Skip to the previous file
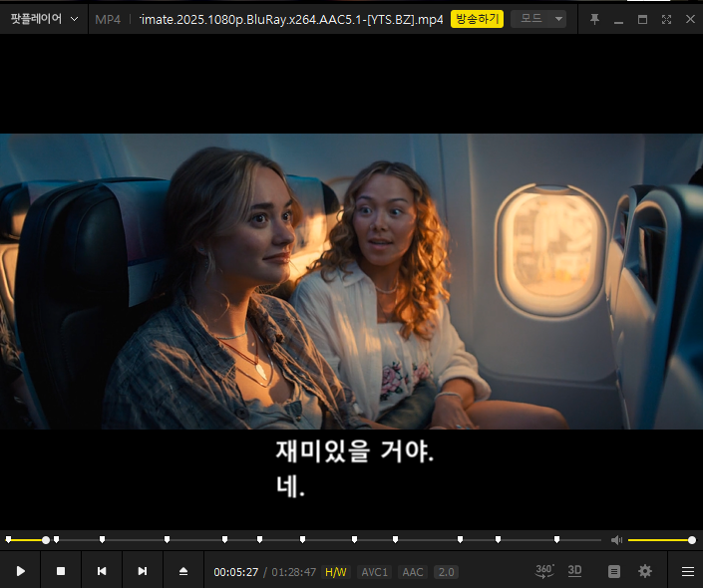The image size is (703, 588). [x=102, y=571]
